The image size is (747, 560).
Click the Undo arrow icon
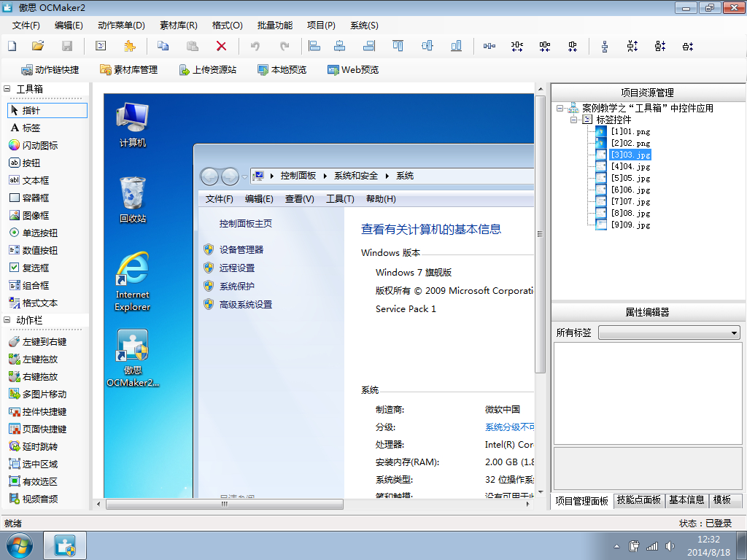point(255,46)
